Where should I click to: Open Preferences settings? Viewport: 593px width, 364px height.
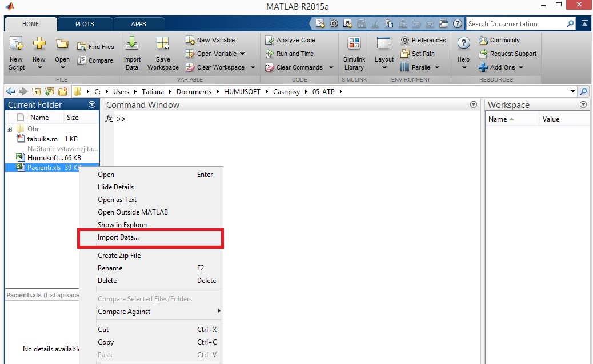[x=423, y=40]
